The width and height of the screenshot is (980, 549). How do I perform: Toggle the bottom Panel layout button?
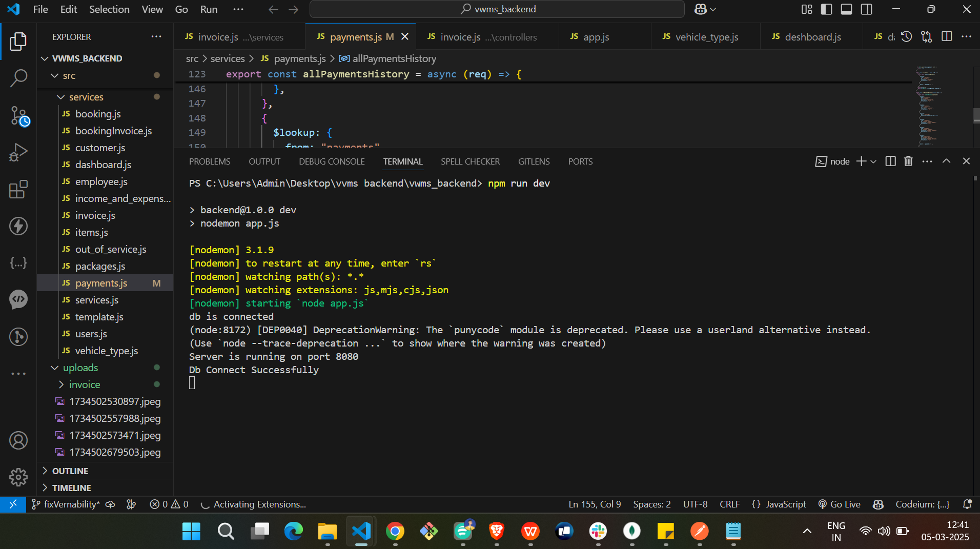point(846,9)
